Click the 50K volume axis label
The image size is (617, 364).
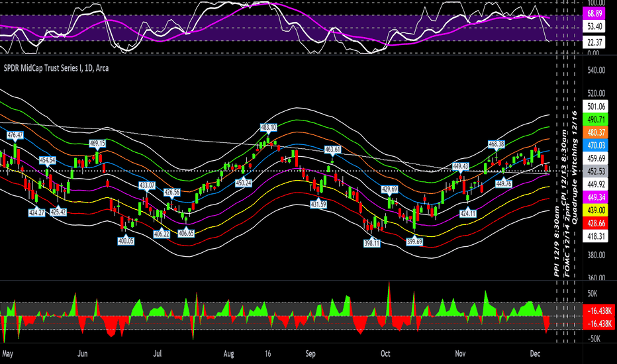[593, 294]
